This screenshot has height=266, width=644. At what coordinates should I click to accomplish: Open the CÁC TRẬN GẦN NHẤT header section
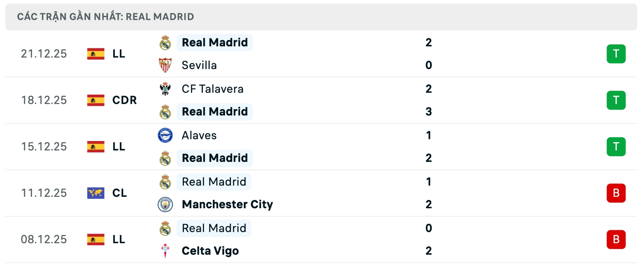click(x=105, y=16)
